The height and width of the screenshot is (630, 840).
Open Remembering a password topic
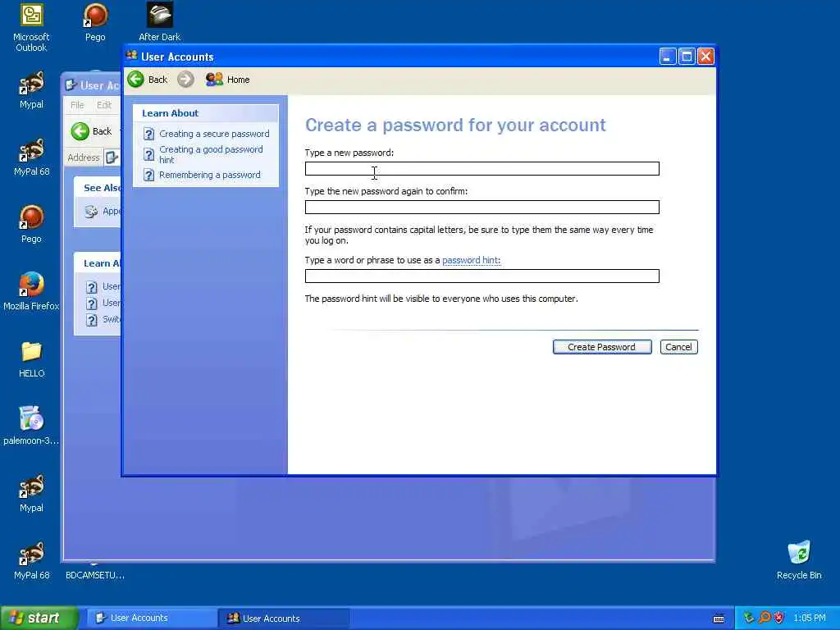(209, 176)
